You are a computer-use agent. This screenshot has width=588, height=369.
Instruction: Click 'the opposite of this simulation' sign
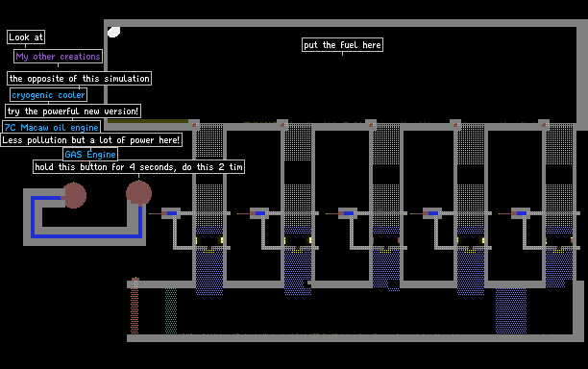[79, 79]
